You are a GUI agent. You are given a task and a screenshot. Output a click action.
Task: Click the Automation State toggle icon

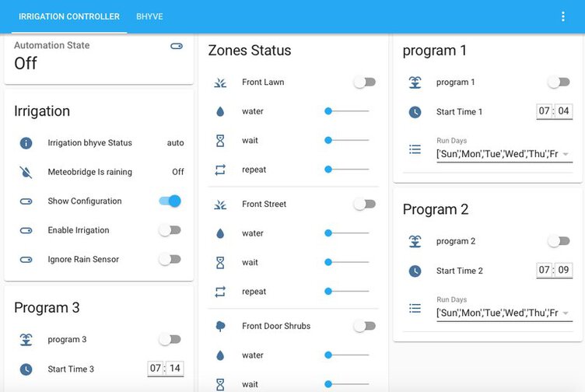177,46
